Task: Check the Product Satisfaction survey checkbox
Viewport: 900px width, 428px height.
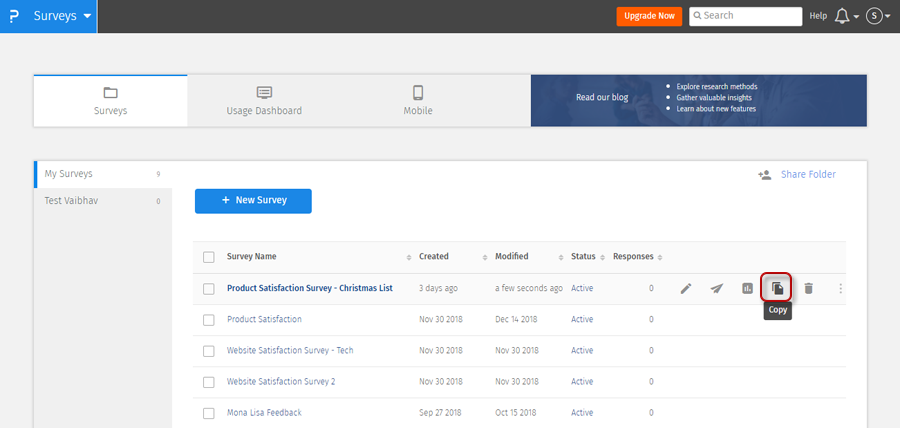Action: coord(209,320)
